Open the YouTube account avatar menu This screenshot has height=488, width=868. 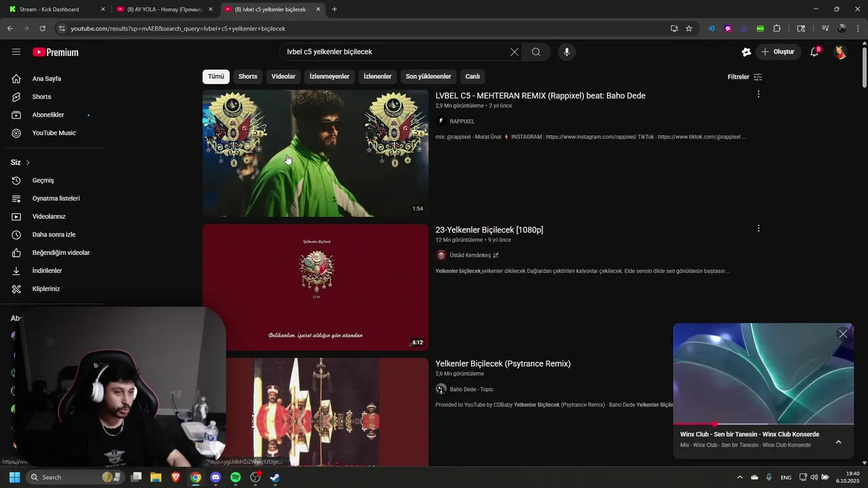pos(840,52)
